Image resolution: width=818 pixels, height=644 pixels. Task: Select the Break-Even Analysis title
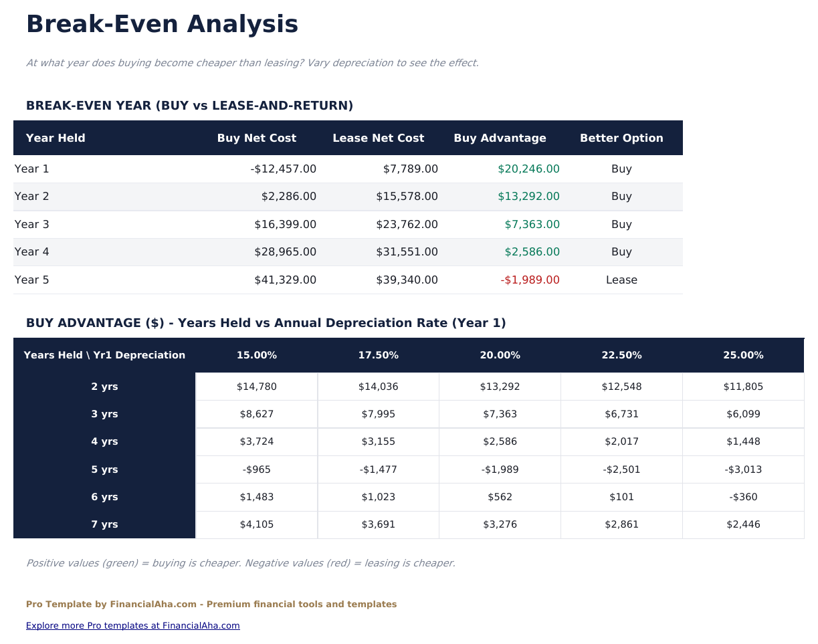(162, 24)
